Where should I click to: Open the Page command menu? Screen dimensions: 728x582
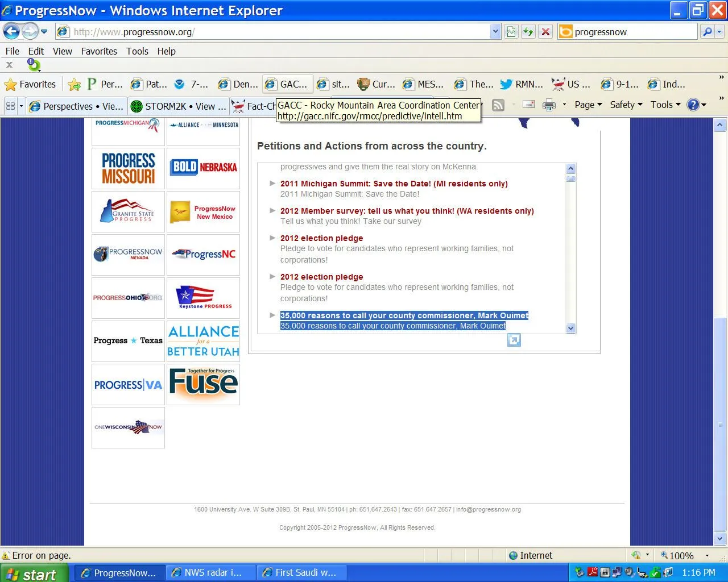pyautogui.click(x=588, y=105)
